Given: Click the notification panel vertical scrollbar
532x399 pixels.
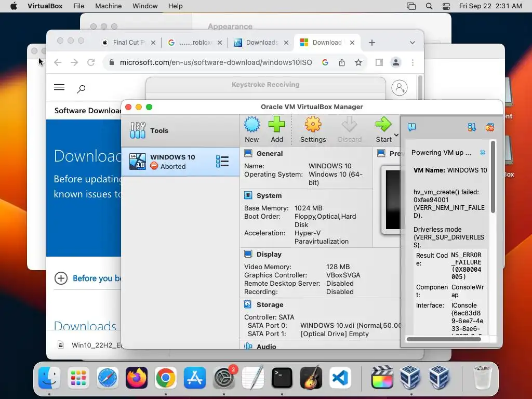Looking at the screenshot, I should (493, 177).
